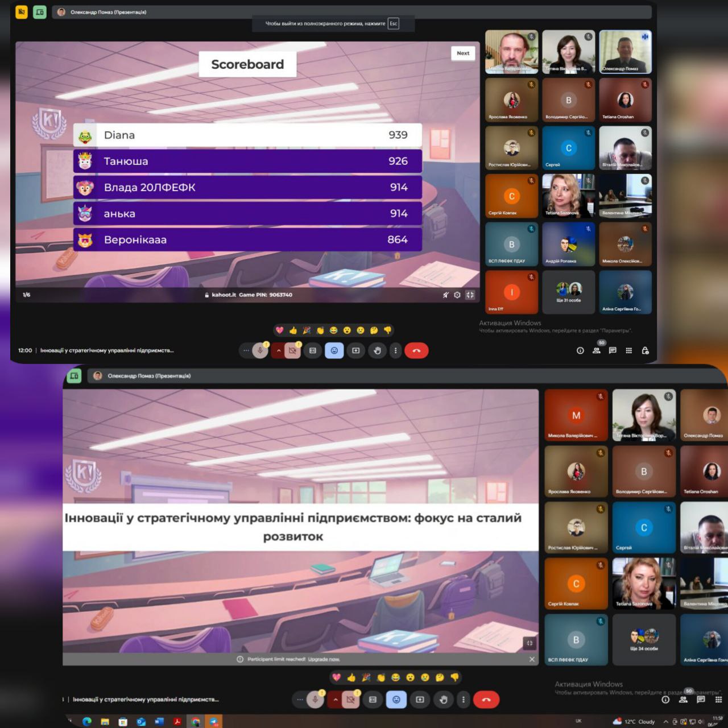Send thumbs down reaction in top window
Viewport: 728px width, 728px height.
coord(387,330)
